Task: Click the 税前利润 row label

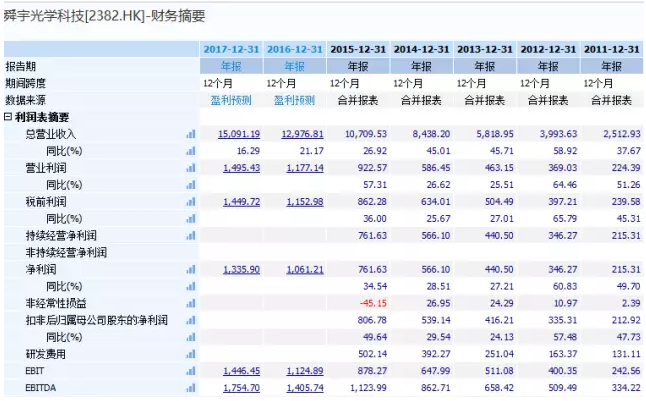Action: (46, 202)
